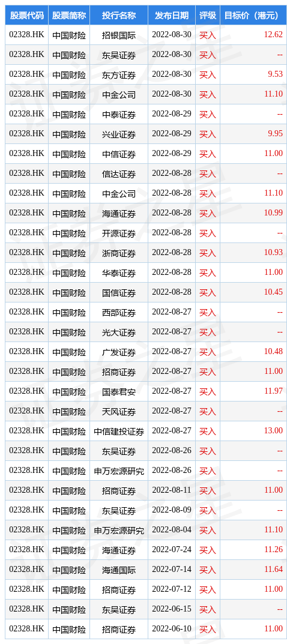This screenshot has height=644, width=287.
Task: Select the 9.53 target price
Action: pyautogui.click(x=274, y=74)
